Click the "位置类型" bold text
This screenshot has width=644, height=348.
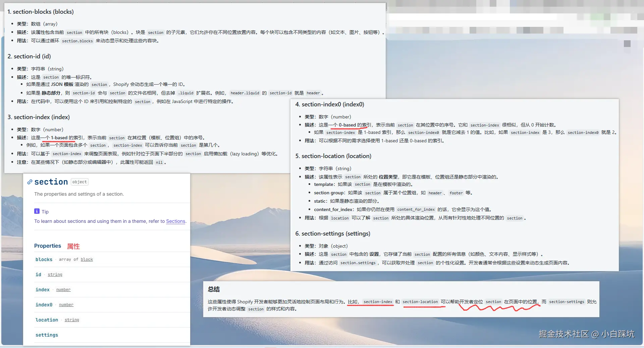388,177
